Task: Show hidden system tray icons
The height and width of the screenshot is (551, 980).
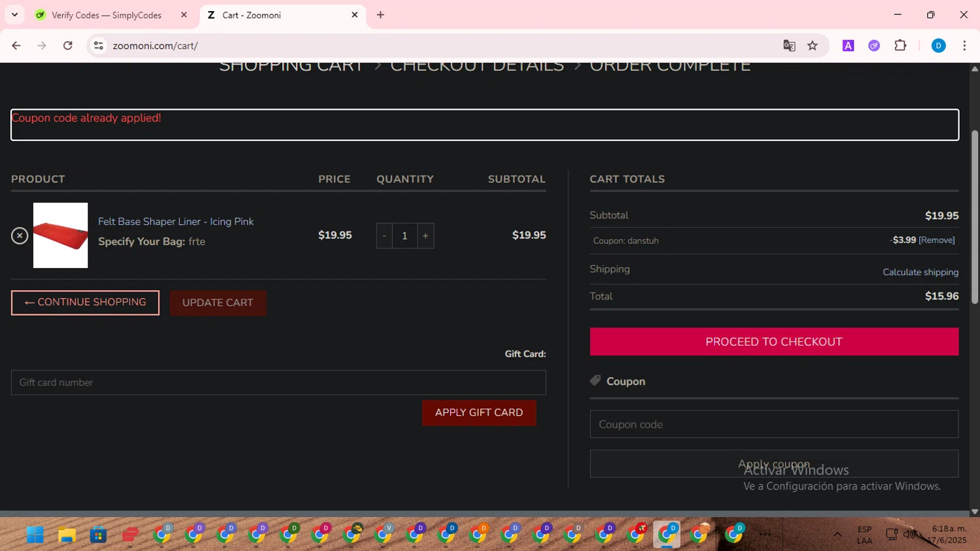Action: (x=837, y=535)
